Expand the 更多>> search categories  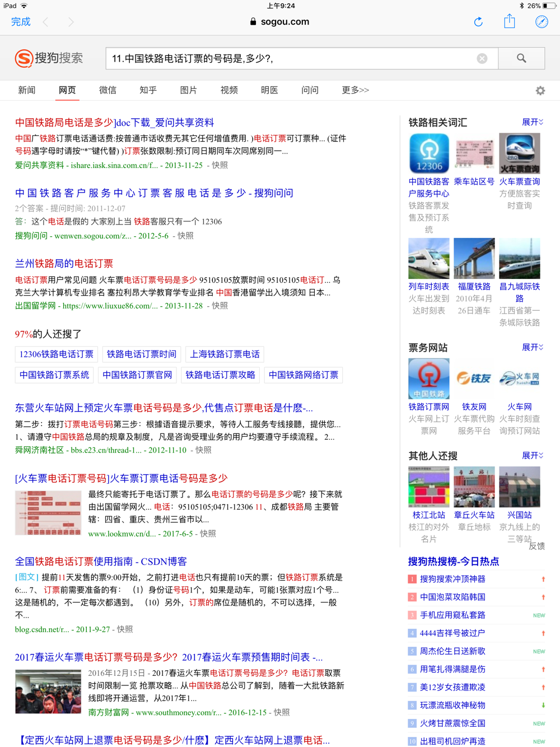[355, 90]
